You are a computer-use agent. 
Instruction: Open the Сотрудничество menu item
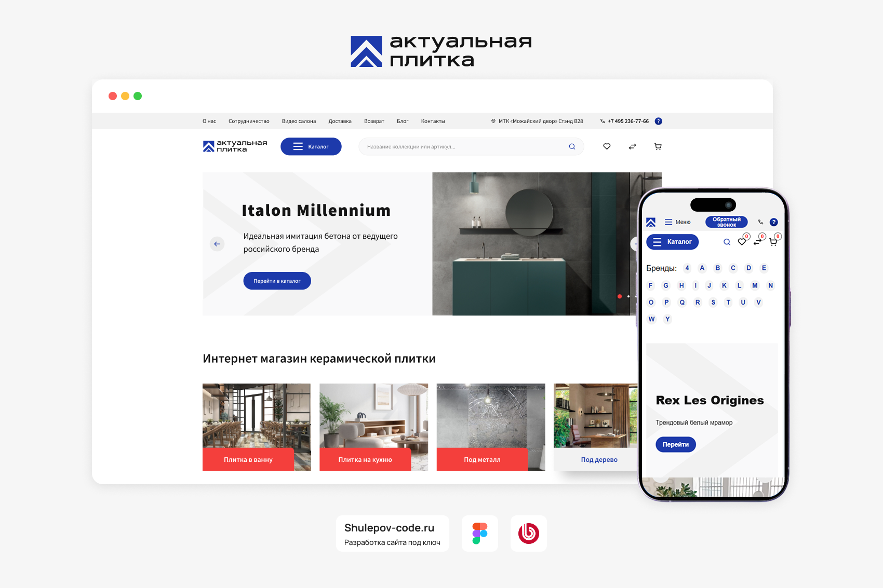tap(249, 121)
